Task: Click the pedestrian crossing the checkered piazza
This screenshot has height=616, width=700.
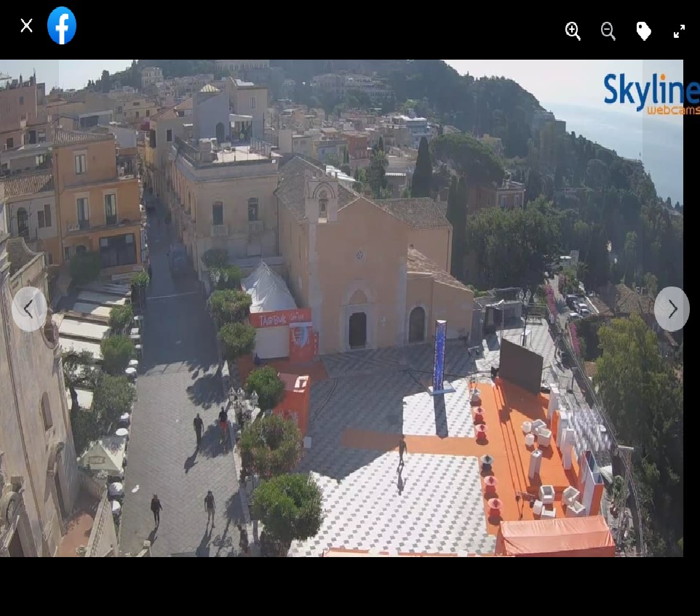Action: (x=402, y=452)
